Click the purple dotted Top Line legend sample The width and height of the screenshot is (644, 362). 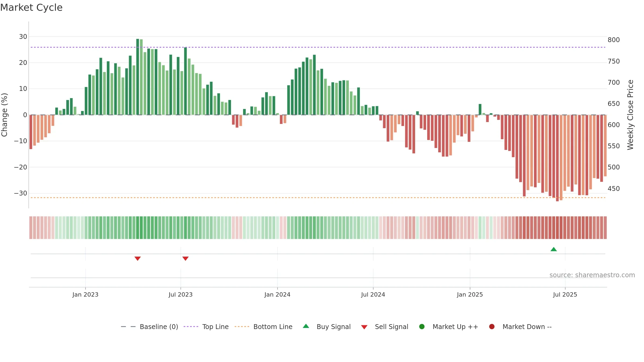click(x=191, y=327)
